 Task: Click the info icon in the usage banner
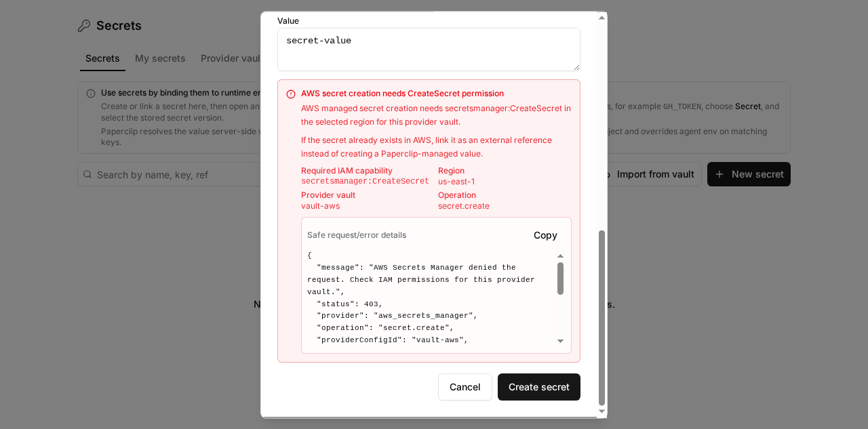(x=91, y=94)
